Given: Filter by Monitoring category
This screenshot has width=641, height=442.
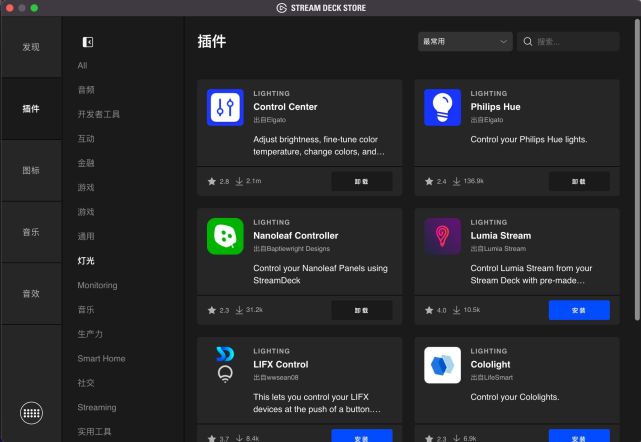Looking at the screenshot, I should click(x=97, y=285).
